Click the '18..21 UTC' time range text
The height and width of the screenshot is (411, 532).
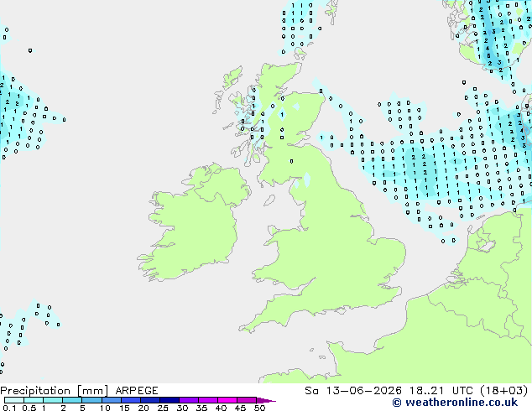pos(441,391)
